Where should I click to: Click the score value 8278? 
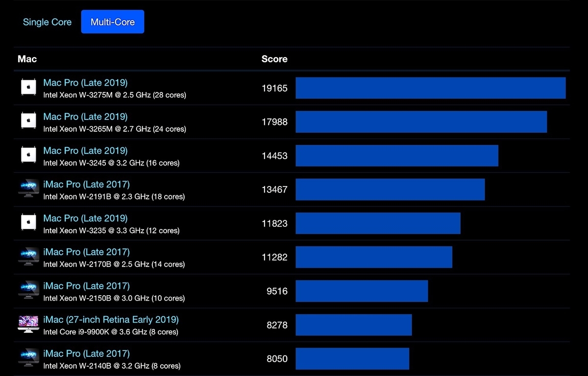tap(277, 325)
